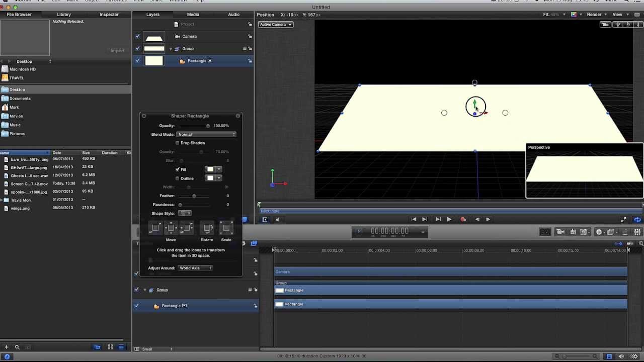Toggle Rectangle visibility in timeline layer list
This screenshot has width=644, height=362.
pyautogui.click(x=136, y=306)
